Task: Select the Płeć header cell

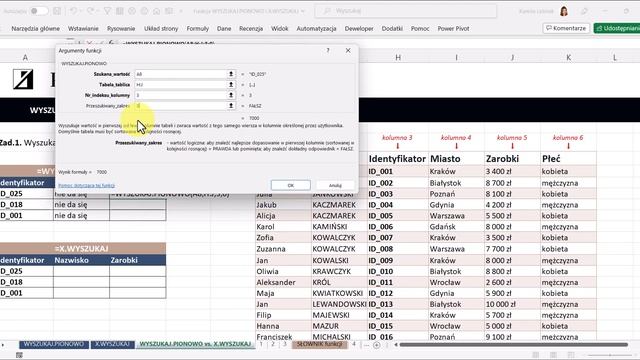Action: point(568,159)
